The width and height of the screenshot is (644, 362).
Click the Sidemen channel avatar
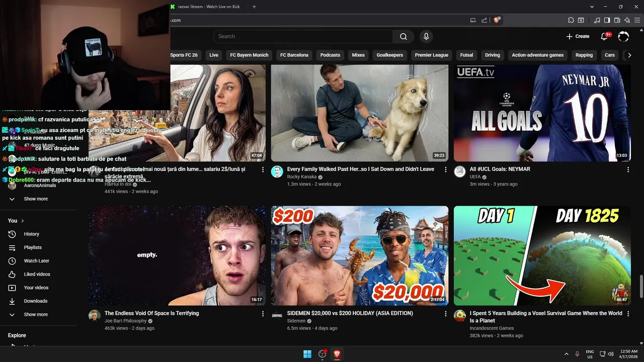pyautogui.click(x=277, y=316)
